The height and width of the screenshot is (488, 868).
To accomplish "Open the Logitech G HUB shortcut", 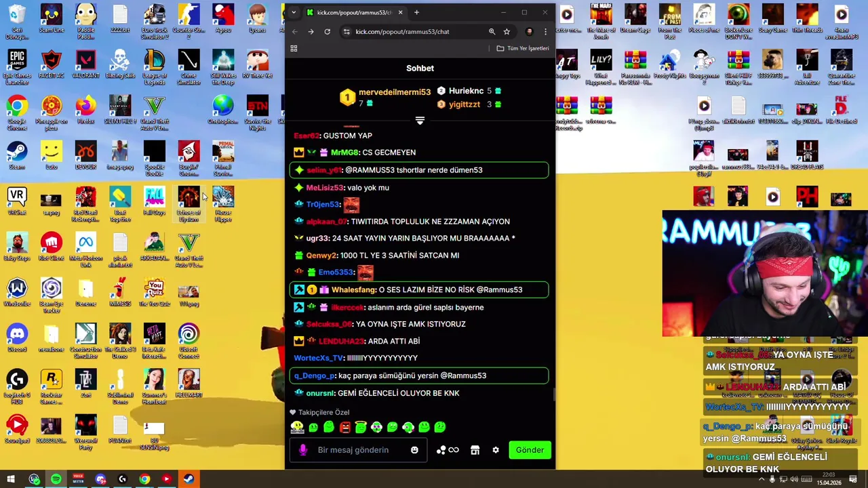I will pyautogui.click(x=17, y=386).
